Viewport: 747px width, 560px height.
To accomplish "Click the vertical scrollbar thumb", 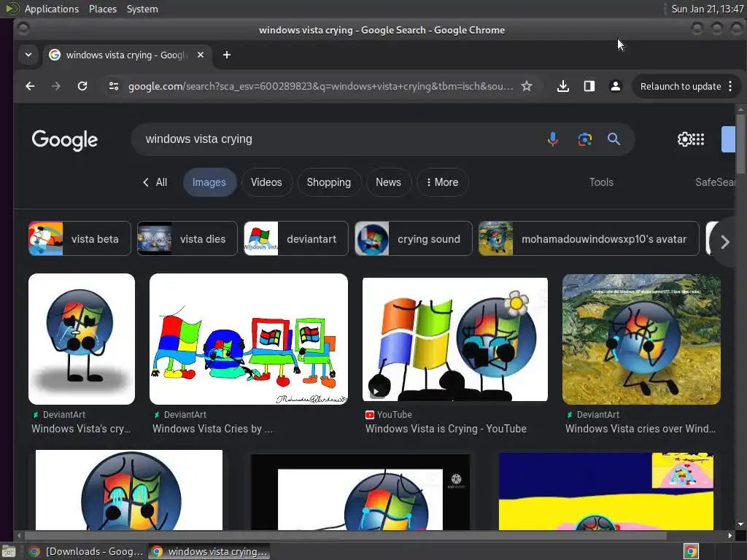I will (x=740, y=144).
